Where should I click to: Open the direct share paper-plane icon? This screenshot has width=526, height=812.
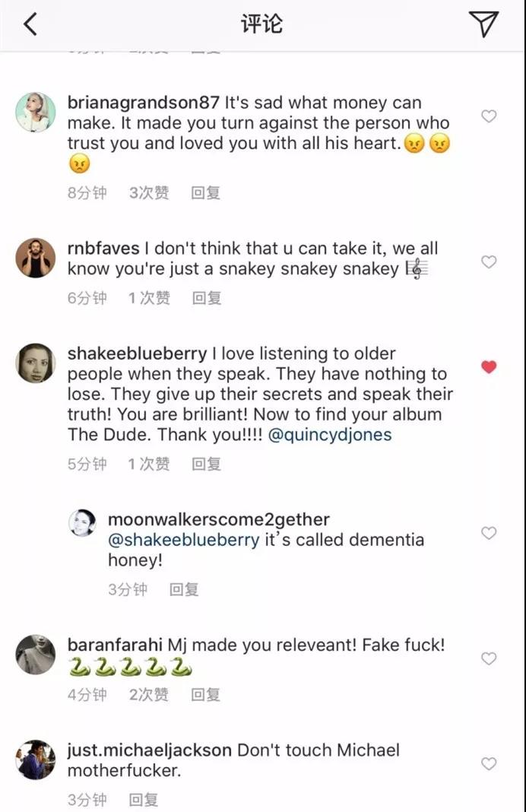(484, 24)
